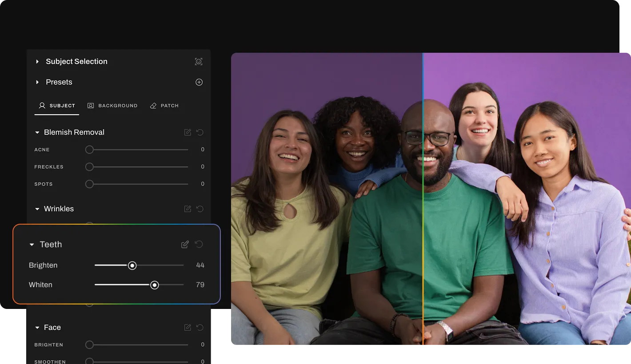Collapse the Blemish Removal section
This screenshot has width=631, height=364.
pyautogui.click(x=37, y=132)
